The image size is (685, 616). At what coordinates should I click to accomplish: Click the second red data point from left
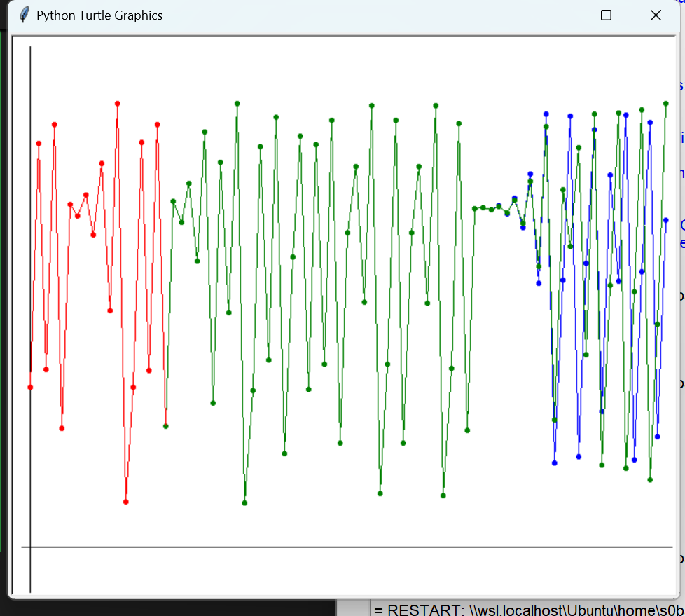(x=39, y=144)
